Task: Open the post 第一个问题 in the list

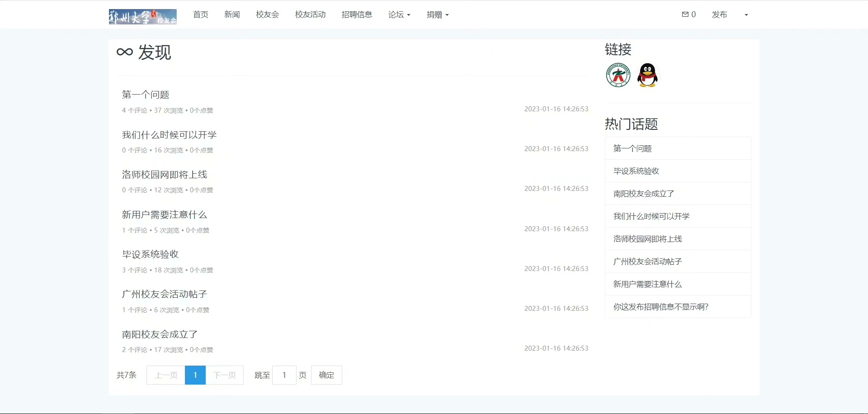Action: point(146,95)
